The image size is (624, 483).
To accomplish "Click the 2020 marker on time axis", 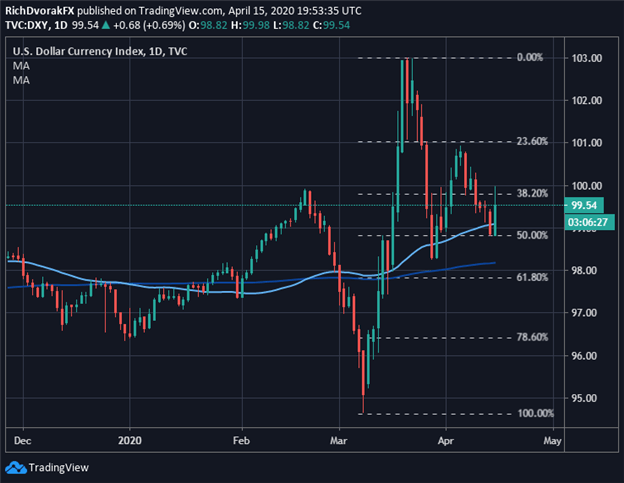I will pyautogui.click(x=129, y=438).
